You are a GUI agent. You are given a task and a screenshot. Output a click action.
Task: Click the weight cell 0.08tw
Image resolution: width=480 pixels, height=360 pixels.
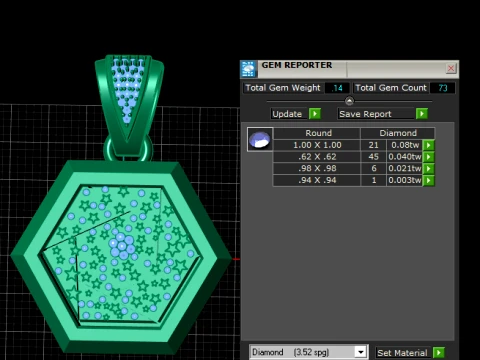coord(405,145)
